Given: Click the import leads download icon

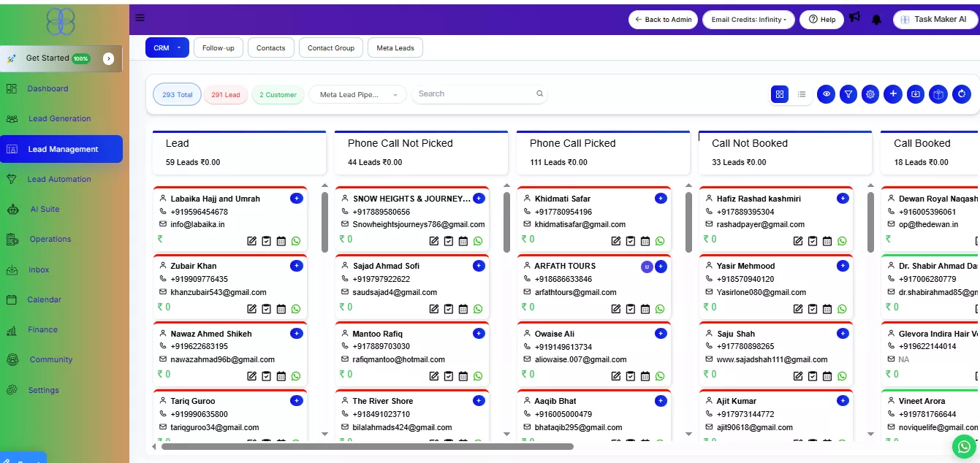Looking at the screenshot, I should click(915, 93).
